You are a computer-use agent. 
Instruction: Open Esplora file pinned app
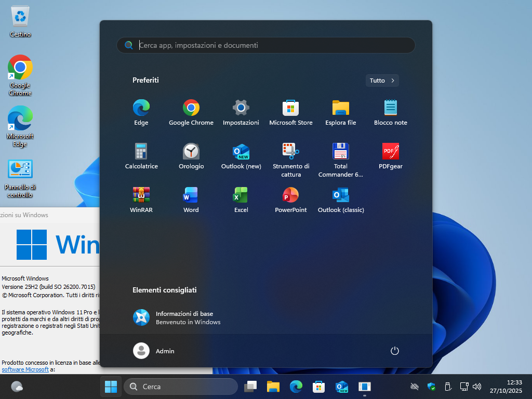point(341,113)
